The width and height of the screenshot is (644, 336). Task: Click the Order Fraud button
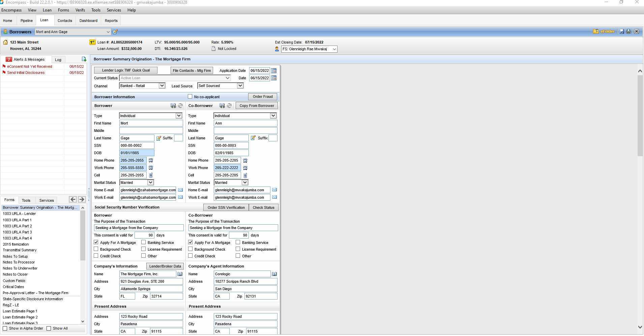tap(262, 96)
